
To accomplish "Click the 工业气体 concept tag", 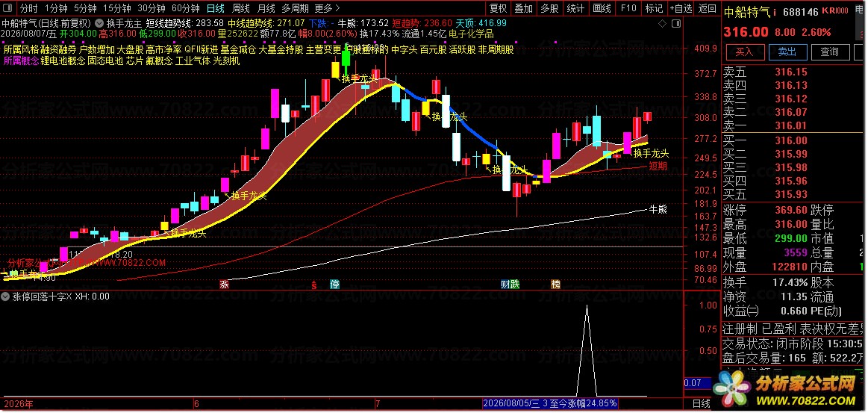I will point(193,61).
